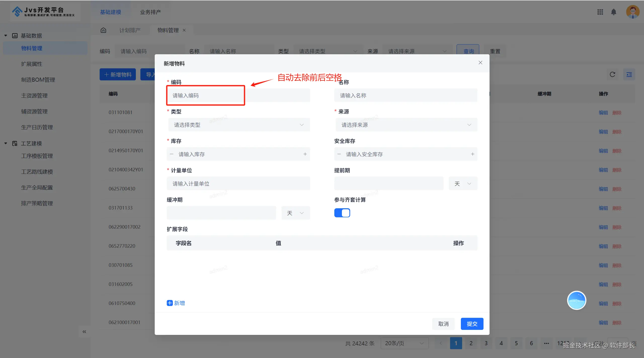Click the refresh table icon
This screenshot has height=358, width=644.
click(x=612, y=74)
